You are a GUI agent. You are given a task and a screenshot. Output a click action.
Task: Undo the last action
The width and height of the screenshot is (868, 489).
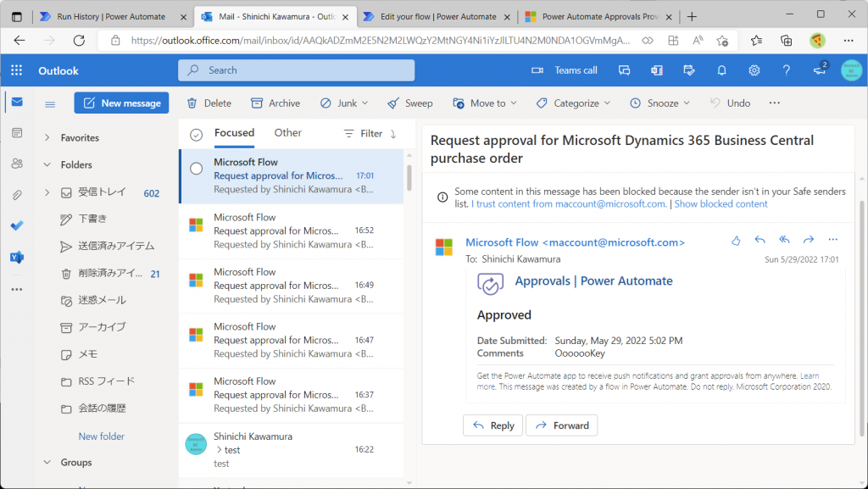(730, 103)
